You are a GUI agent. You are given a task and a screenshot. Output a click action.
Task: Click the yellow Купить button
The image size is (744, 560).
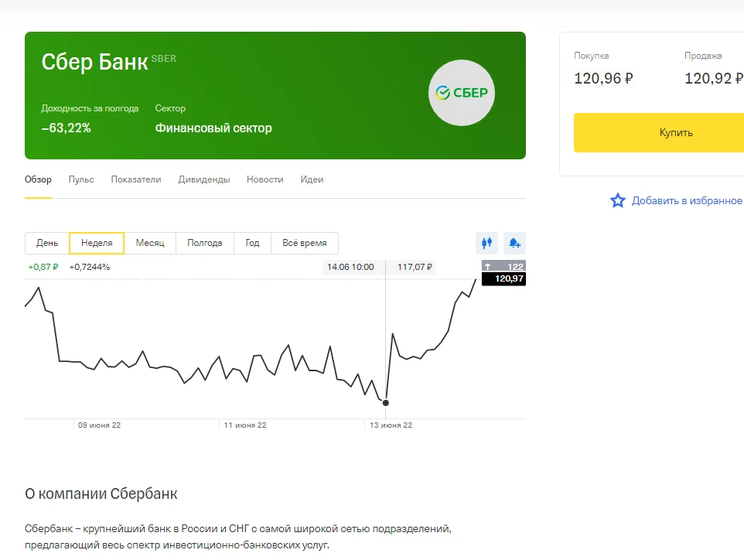click(x=659, y=133)
